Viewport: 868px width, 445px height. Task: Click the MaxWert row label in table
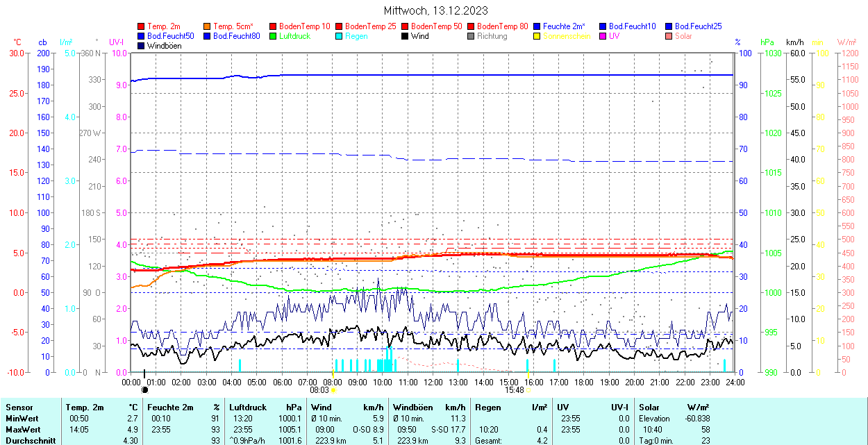(x=23, y=429)
